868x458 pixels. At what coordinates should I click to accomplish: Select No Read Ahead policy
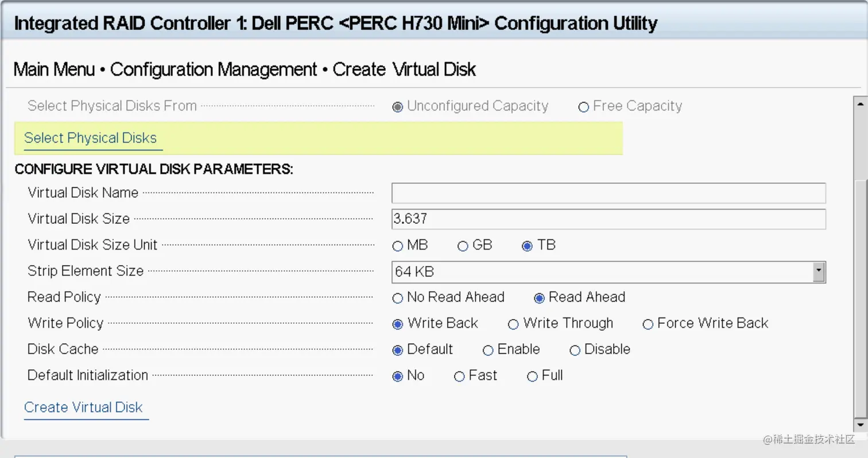(397, 298)
